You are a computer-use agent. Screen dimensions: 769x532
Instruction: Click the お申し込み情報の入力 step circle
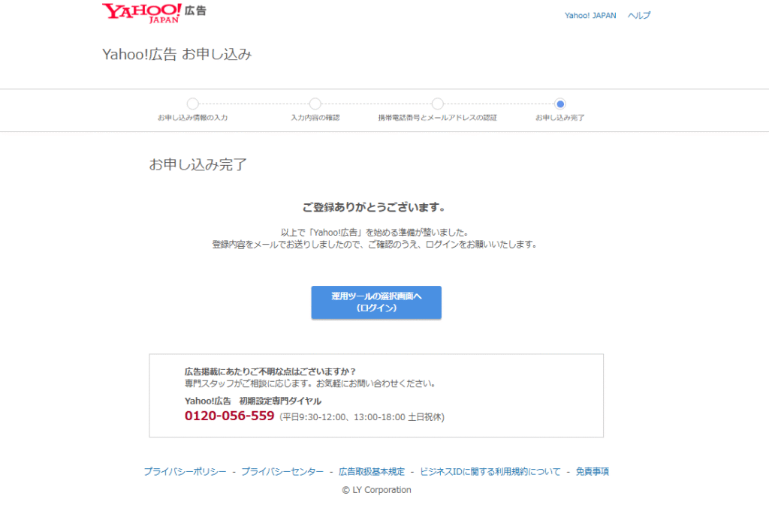(x=194, y=104)
